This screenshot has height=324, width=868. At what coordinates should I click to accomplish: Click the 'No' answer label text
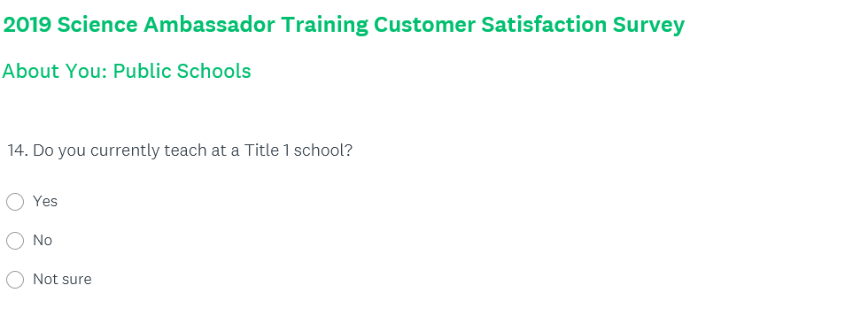click(43, 240)
